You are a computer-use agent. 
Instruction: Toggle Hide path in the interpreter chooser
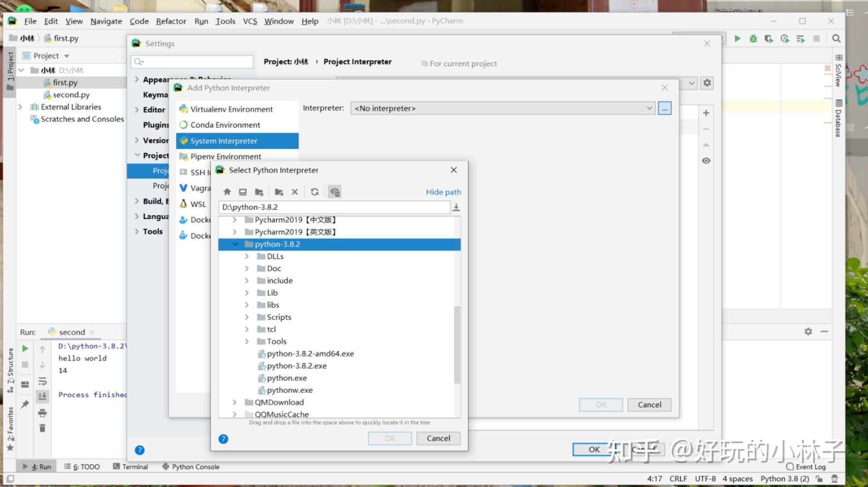click(443, 192)
